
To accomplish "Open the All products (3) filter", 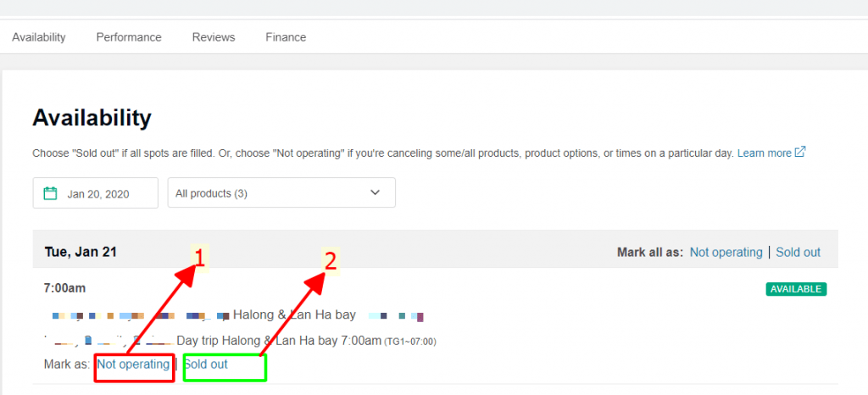I will pyautogui.click(x=281, y=193).
